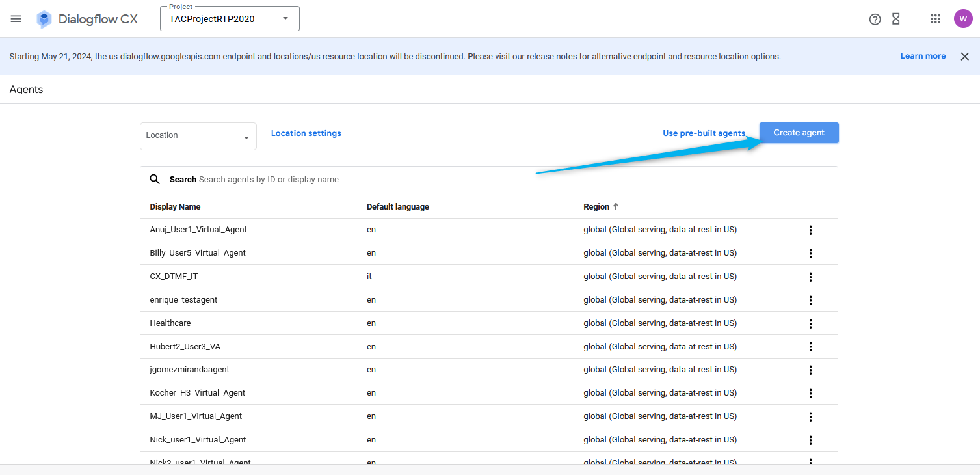Open options menu for Billy_User5_Virtual_Agent

[x=811, y=253]
